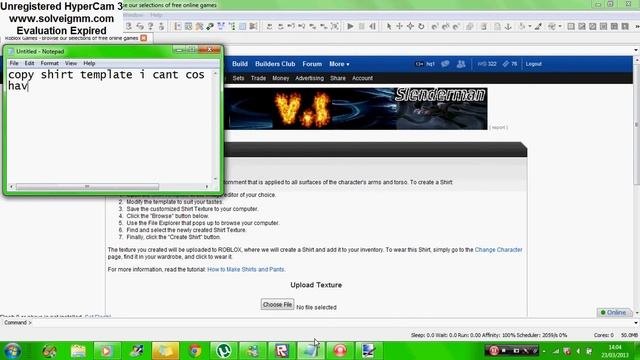This screenshot has width=640, height=360.
Task: Open the Money submenu link
Action: tap(280, 78)
